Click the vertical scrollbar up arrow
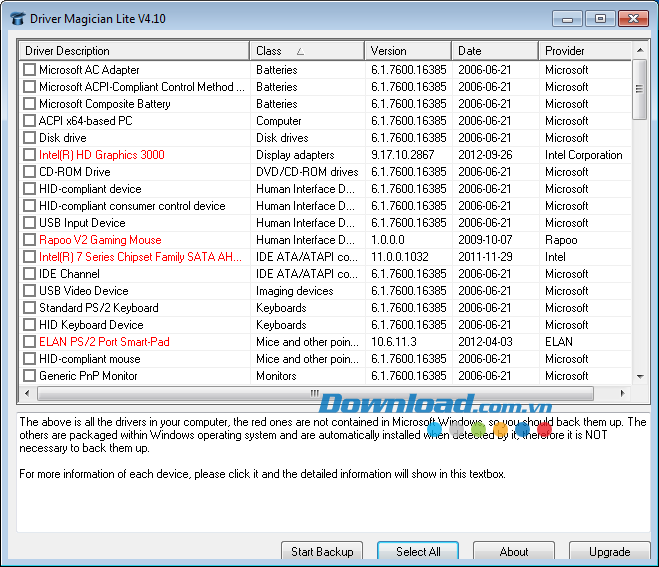 coord(640,50)
